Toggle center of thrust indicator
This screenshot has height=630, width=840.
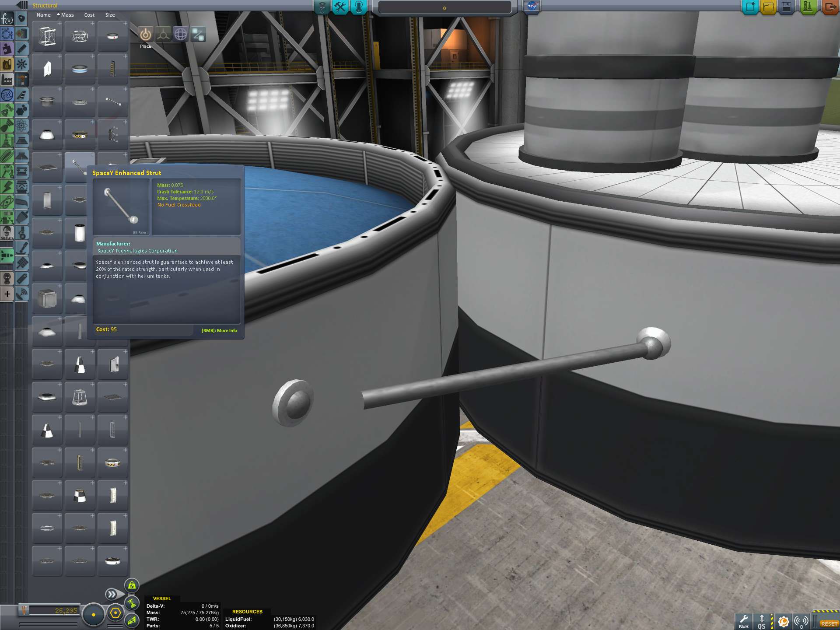click(132, 603)
